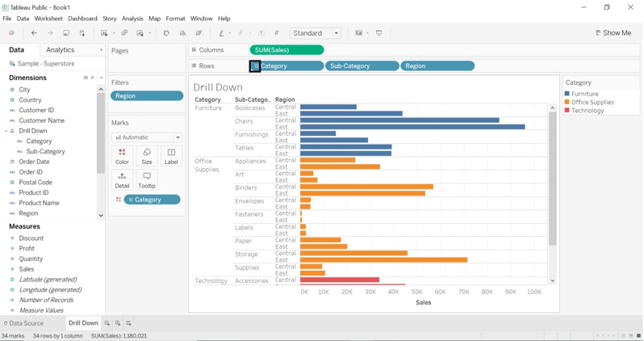Add new worksheet tab icon
The width and height of the screenshot is (644, 341).
(x=107, y=323)
